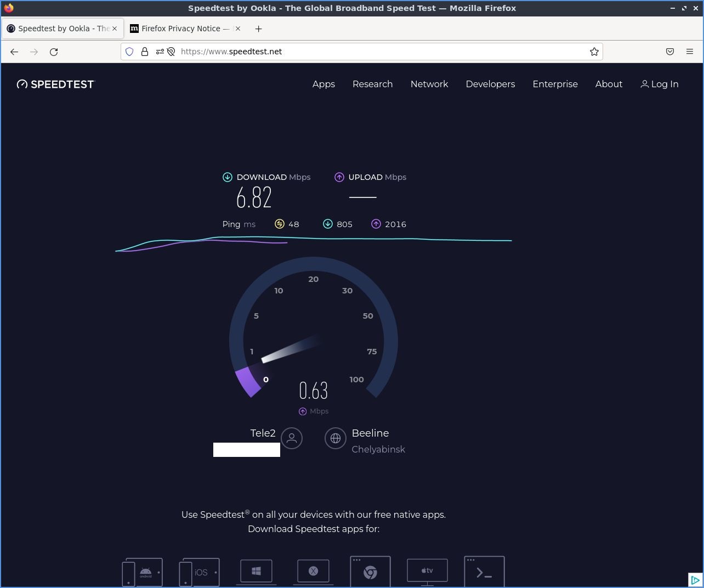The image size is (704, 588).
Task: Switch to the Firefox Privacy Notice tab
Action: tap(185, 29)
